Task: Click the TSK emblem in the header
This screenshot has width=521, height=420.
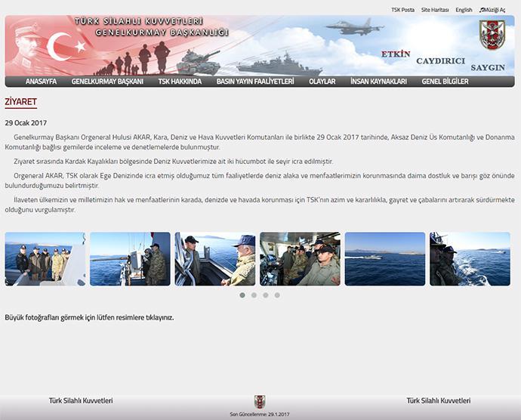Action: (x=496, y=35)
